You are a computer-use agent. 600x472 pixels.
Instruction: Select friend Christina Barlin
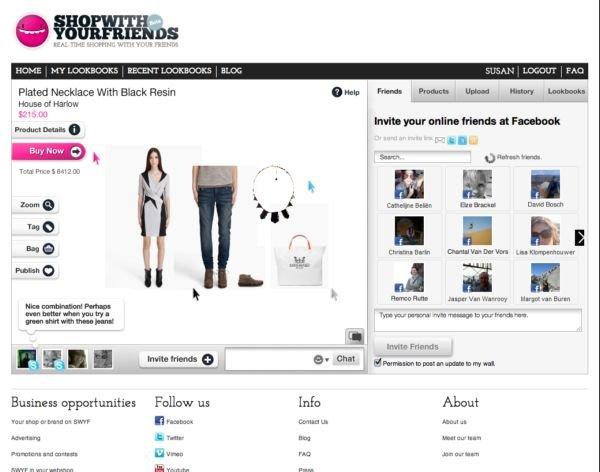409,235
